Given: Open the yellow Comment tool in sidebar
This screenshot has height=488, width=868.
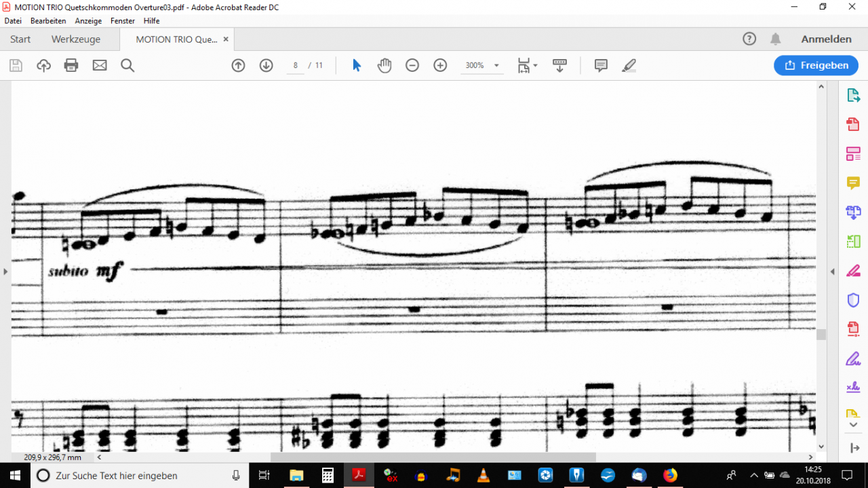Looking at the screenshot, I should click(x=853, y=183).
